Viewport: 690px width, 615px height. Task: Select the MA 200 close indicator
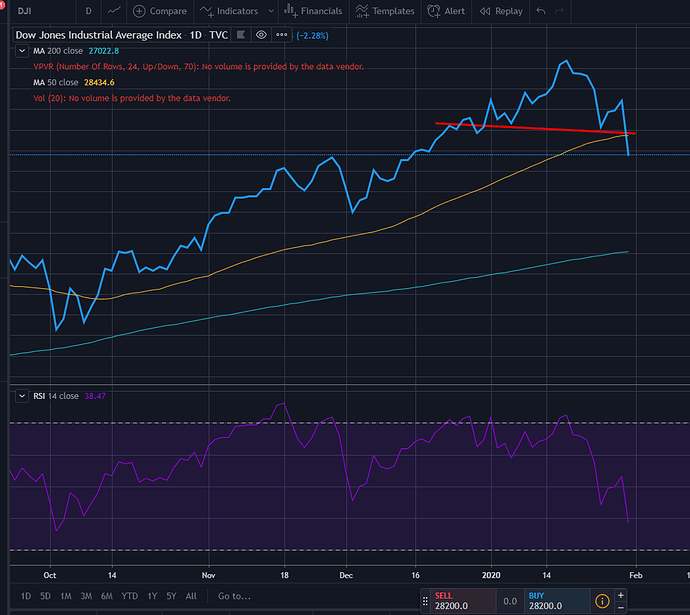pyautogui.click(x=76, y=51)
